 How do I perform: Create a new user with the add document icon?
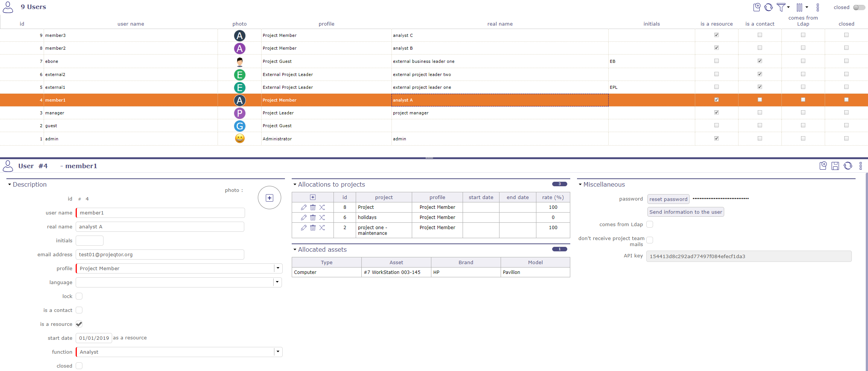coord(757,7)
